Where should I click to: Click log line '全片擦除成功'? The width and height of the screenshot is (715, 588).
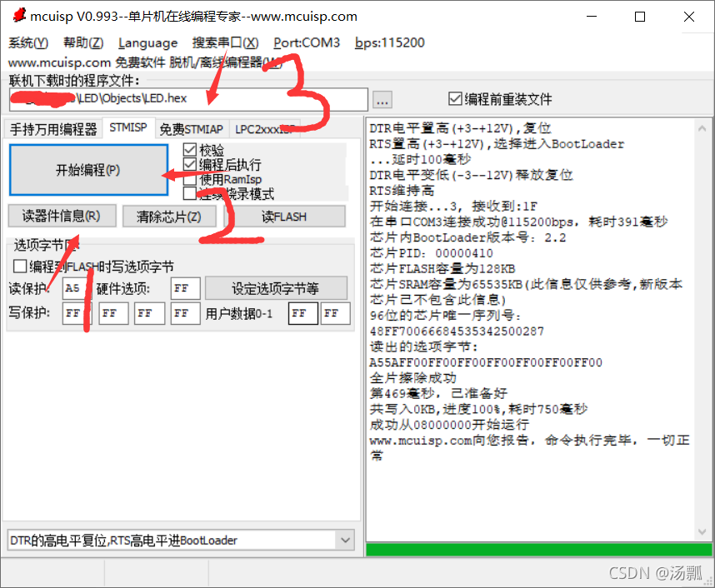(x=413, y=378)
